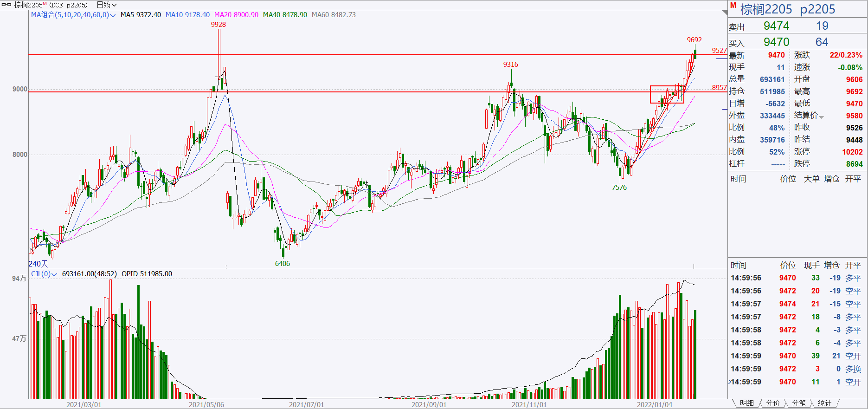
Task: Switch to the 分笔 tab
Action: (x=798, y=403)
